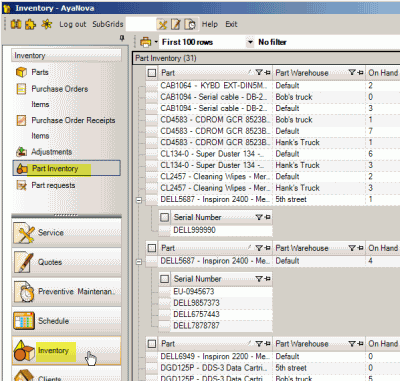
Task: Click Exit in the menu bar
Action: [231, 24]
